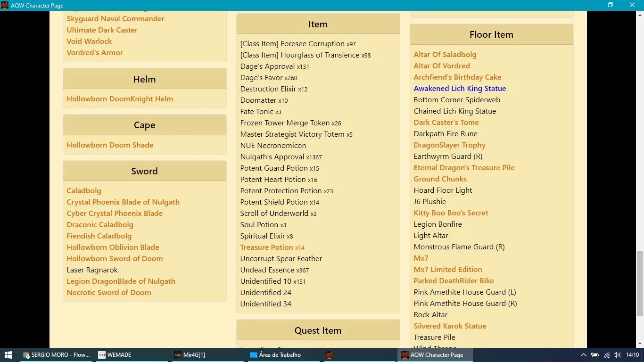Open Archfiend's Birthday Cake link
The width and height of the screenshot is (644, 362).
(457, 77)
